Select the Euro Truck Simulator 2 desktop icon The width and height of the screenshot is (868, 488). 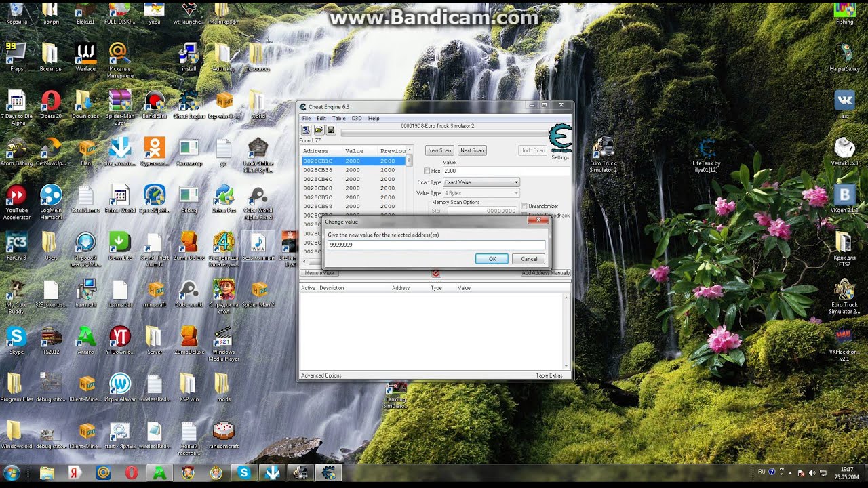603,155
